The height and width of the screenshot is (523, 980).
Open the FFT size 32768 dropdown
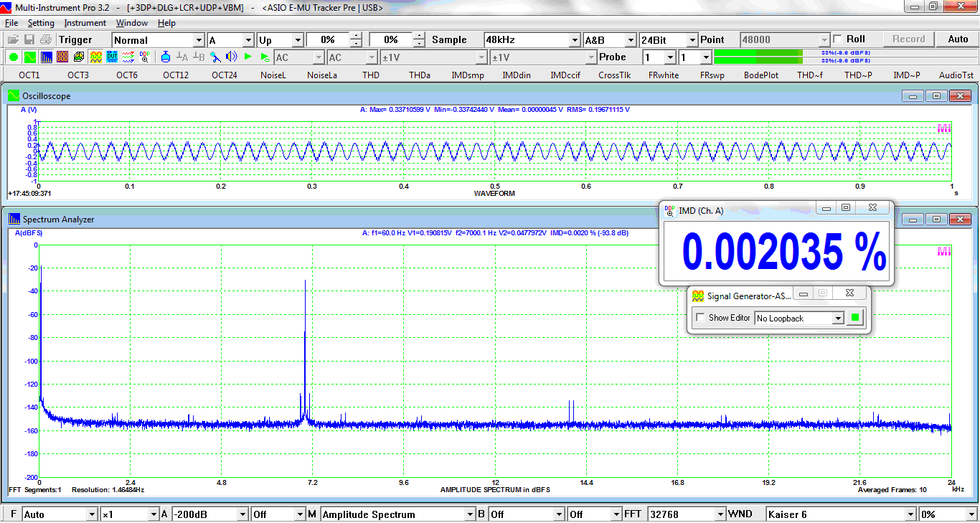685,514
